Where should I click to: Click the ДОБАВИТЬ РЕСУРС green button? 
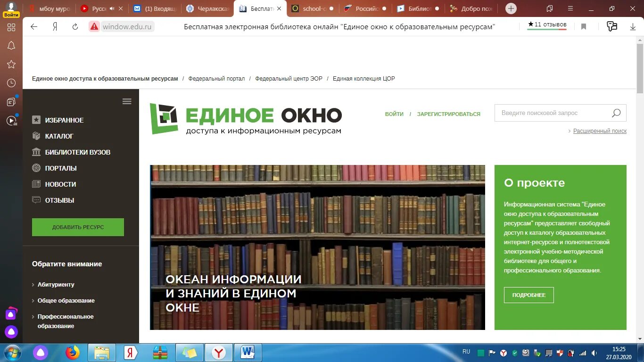pos(78,227)
